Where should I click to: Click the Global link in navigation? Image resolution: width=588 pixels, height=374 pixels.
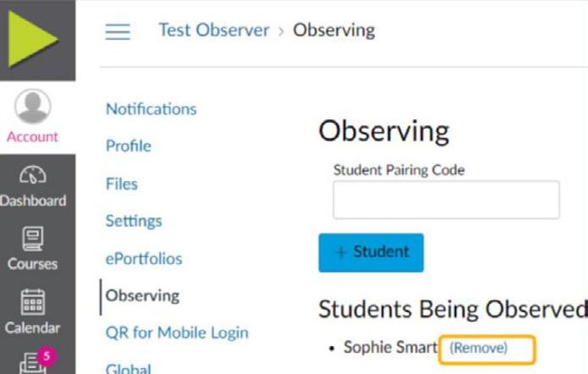129,368
